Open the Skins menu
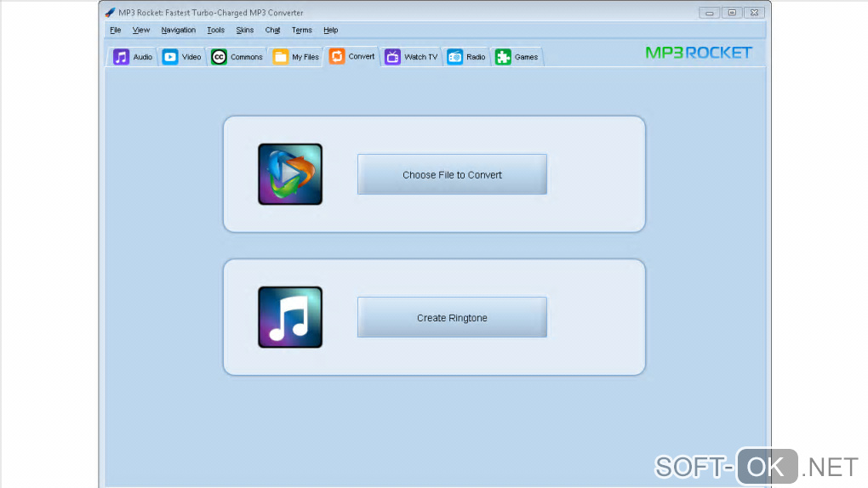 pos(245,30)
